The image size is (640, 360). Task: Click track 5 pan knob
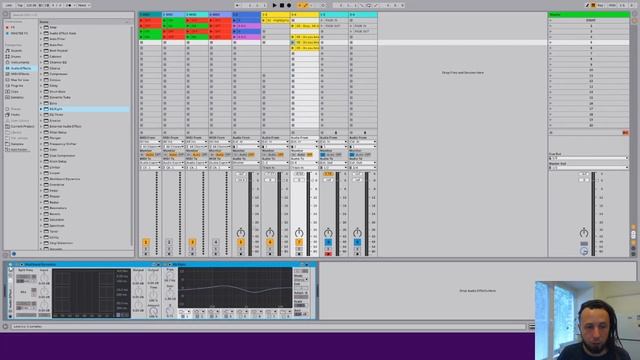tap(241, 233)
